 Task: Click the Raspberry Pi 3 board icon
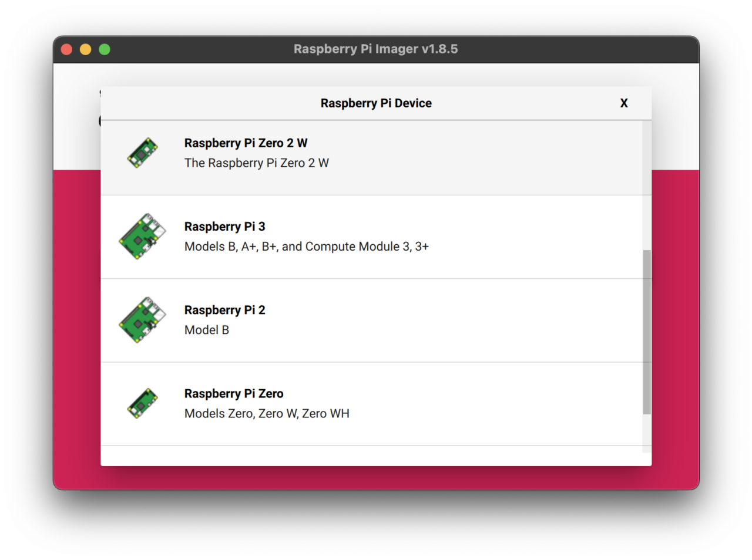pyautogui.click(x=143, y=237)
